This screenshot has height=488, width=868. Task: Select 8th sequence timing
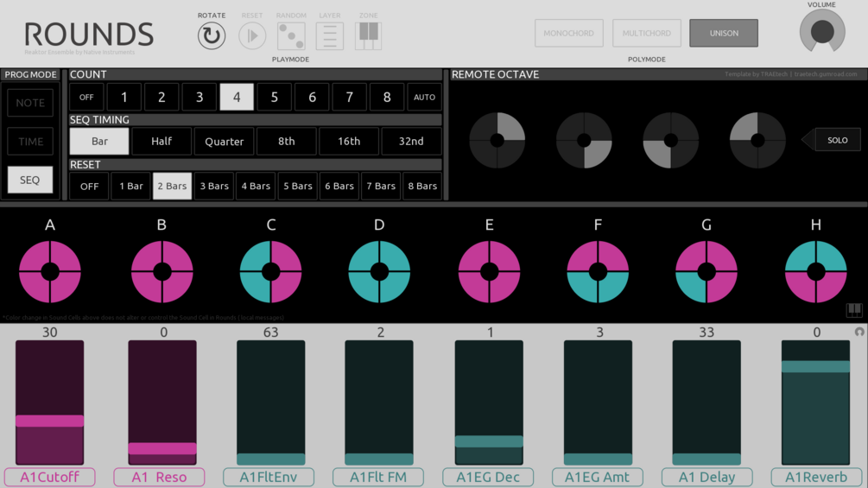click(x=286, y=141)
